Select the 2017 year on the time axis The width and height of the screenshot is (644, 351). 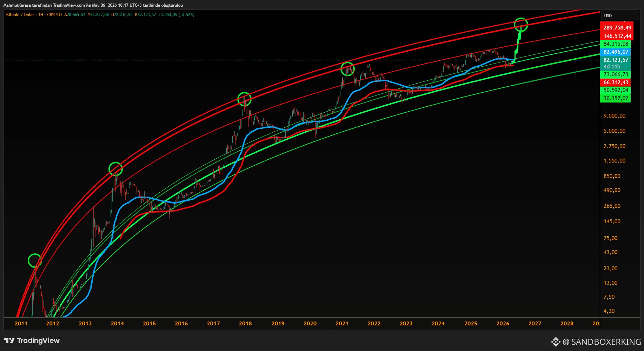pos(213,324)
